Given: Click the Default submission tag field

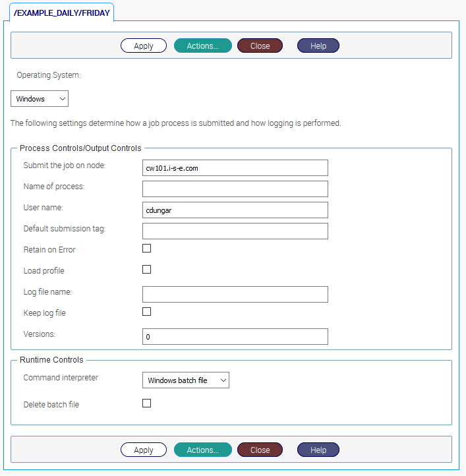Looking at the screenshot, I should tap(235, 231).
